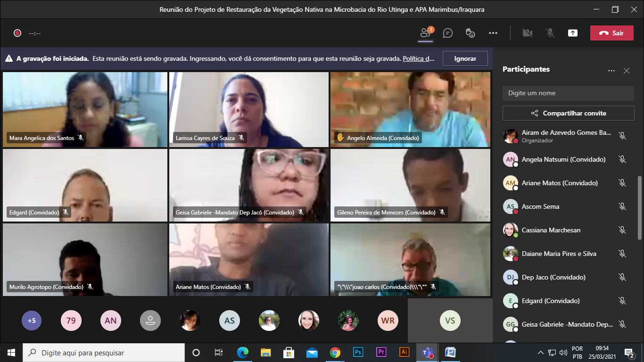Open Google Chrome from the taskbar

(335, 353)
